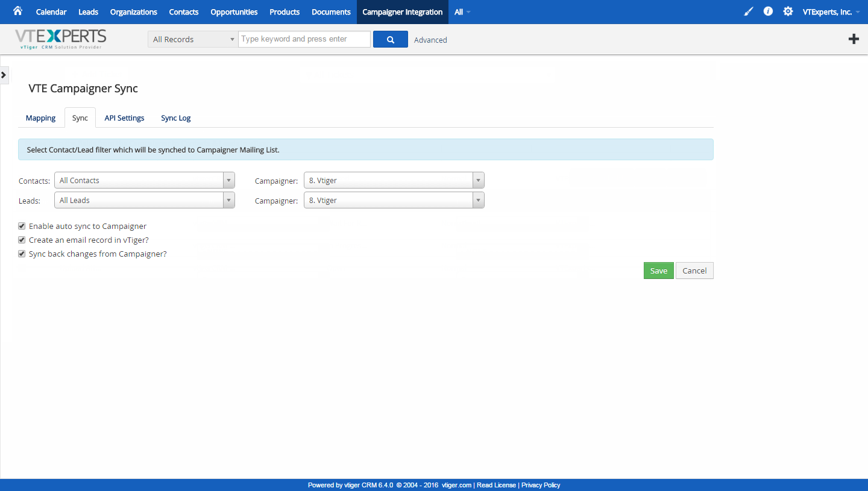The image size is (868, 491).
Task: Open Campaigner list dropdown for Leads
Action: [x=394, y=200]
